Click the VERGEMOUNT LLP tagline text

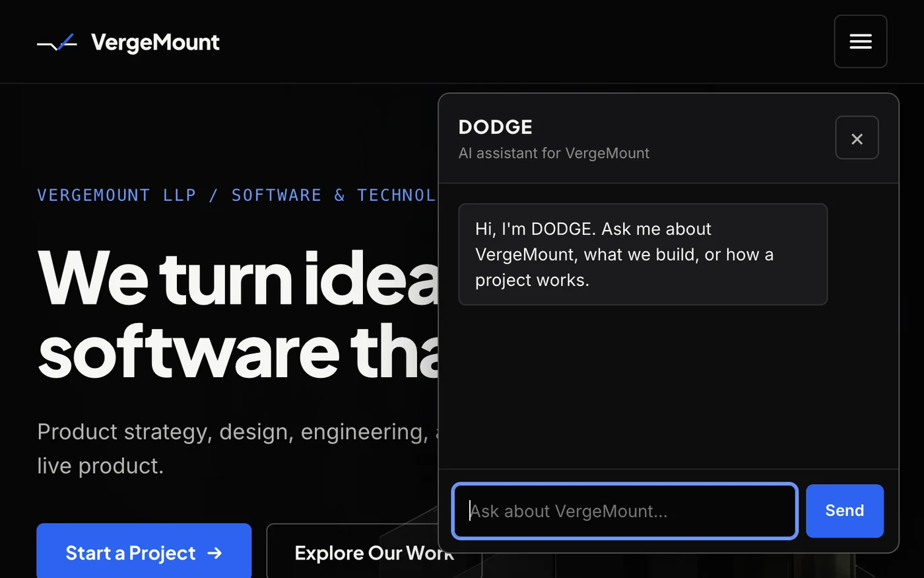tap(237, 195)
